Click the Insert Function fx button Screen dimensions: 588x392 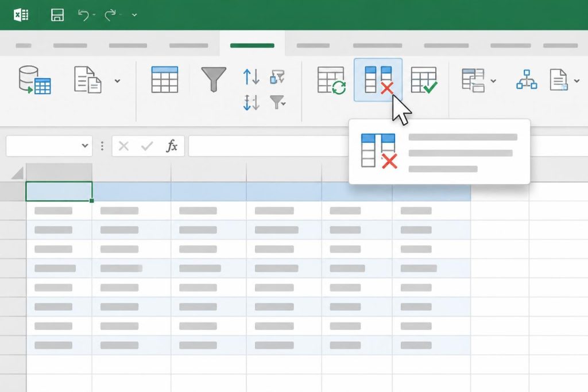click(172, 146)
